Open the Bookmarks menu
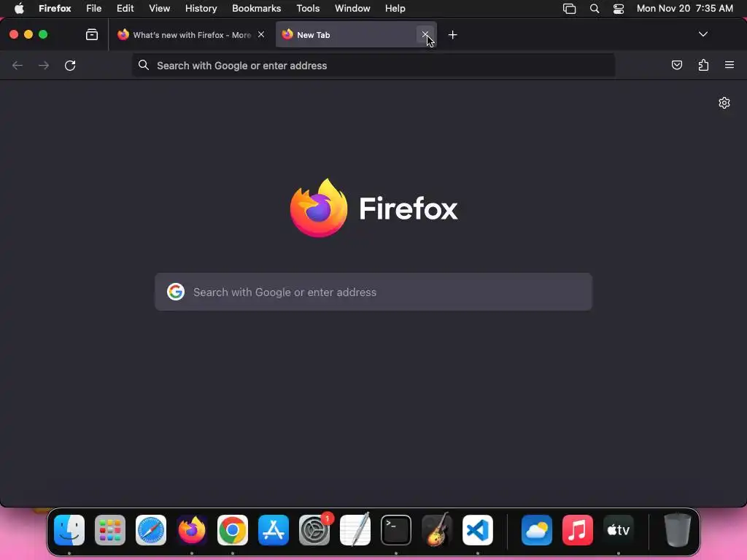This screenshot has width=747, height=560. [256, 9]
